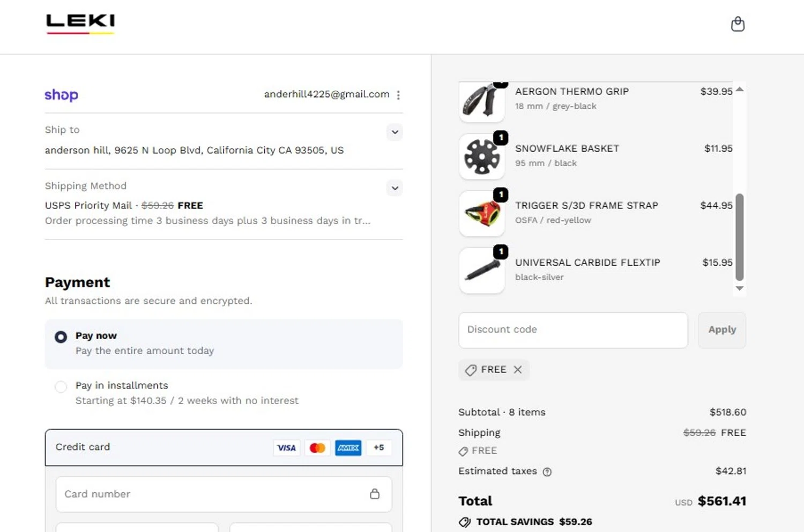
Task: Click Universal Carbide Flextip thumbnail
Action: 482,271
